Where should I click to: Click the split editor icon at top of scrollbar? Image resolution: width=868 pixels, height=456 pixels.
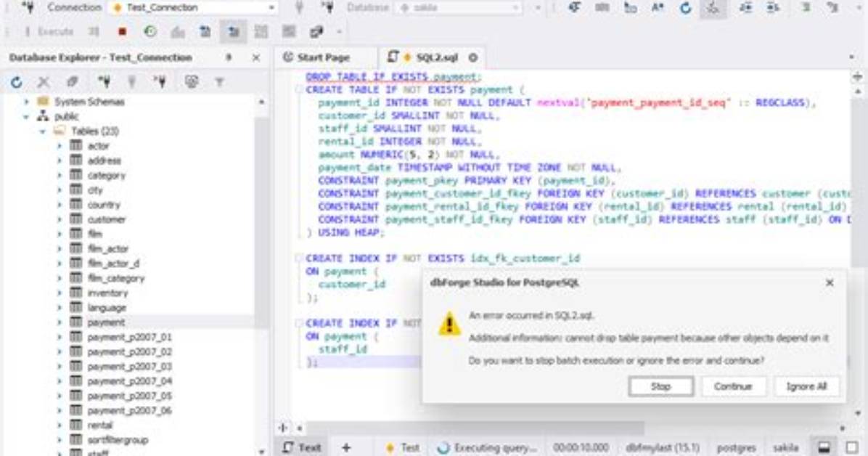click(x=858, y=76)
